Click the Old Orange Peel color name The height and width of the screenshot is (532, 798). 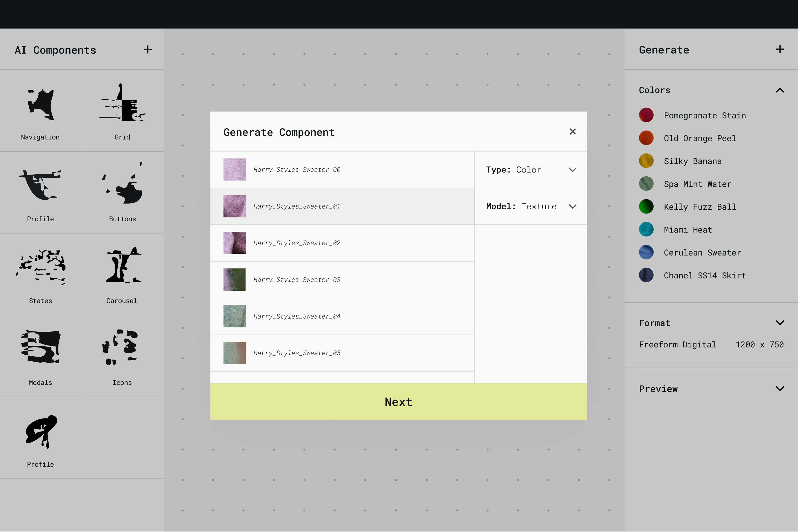coord(700,138)
